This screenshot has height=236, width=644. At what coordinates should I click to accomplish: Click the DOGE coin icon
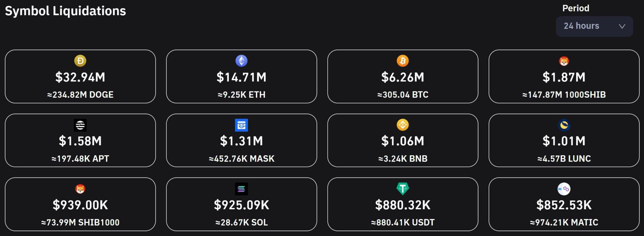[x=81, y=61]
